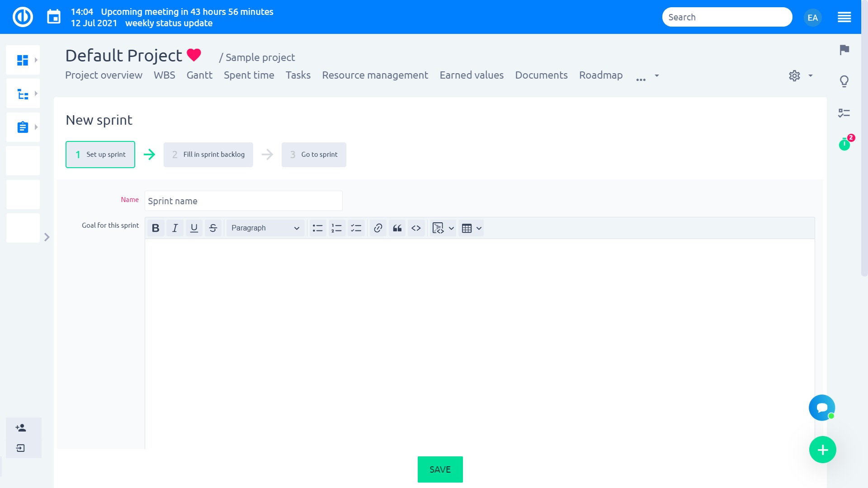Select step 2 Fill in sprint backlog
The image size is (868, 488).
pyautogui.click(x=208, y=155)
